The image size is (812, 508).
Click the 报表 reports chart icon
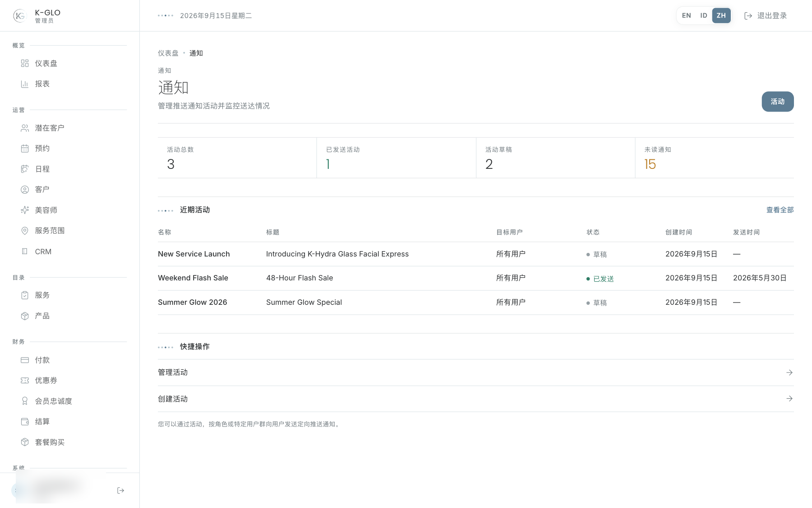[x=25, y=84]
